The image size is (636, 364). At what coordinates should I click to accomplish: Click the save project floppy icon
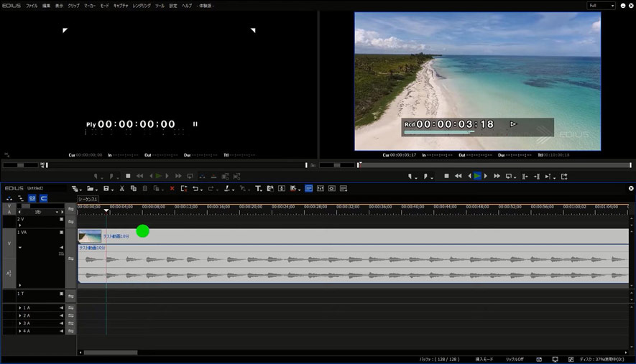coord(106,189)
